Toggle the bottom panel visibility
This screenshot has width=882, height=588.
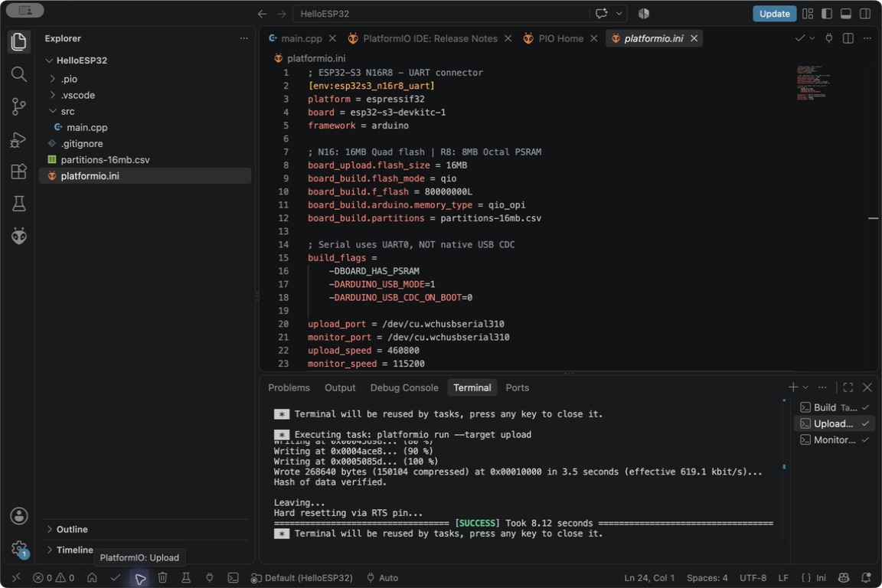tap(845, 14)
